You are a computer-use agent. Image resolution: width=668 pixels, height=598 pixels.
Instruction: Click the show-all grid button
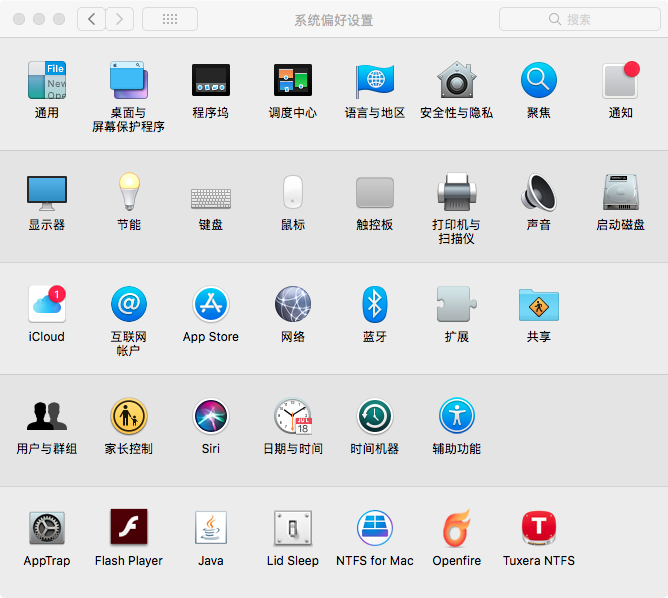170,19
